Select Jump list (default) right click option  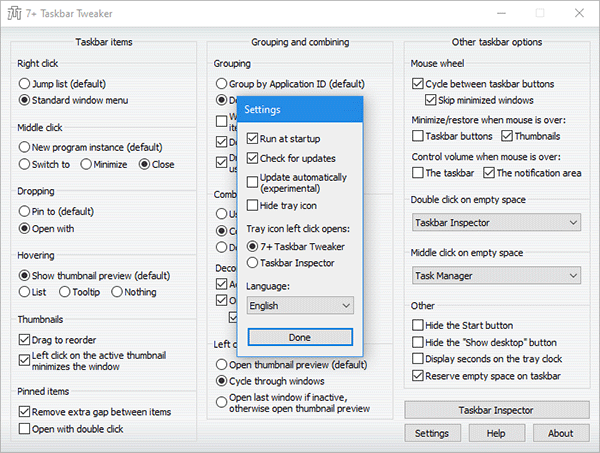pos(26,83)
